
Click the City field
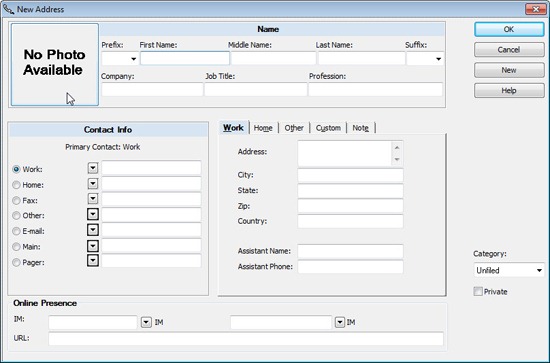tap(350, 175)
